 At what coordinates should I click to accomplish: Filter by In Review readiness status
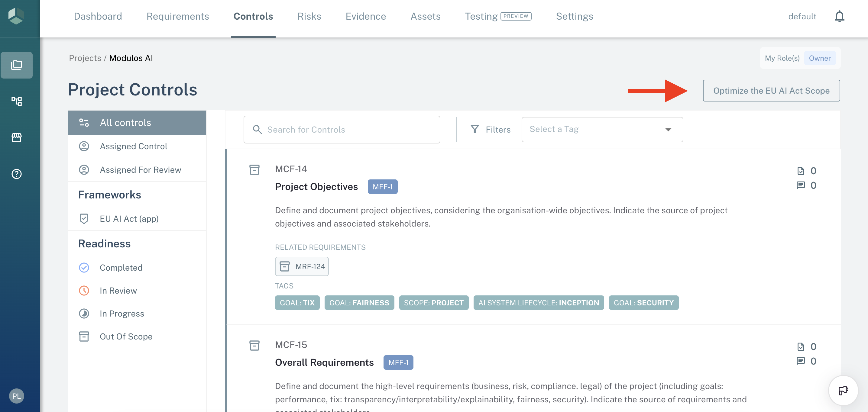[x=118, y=290]
